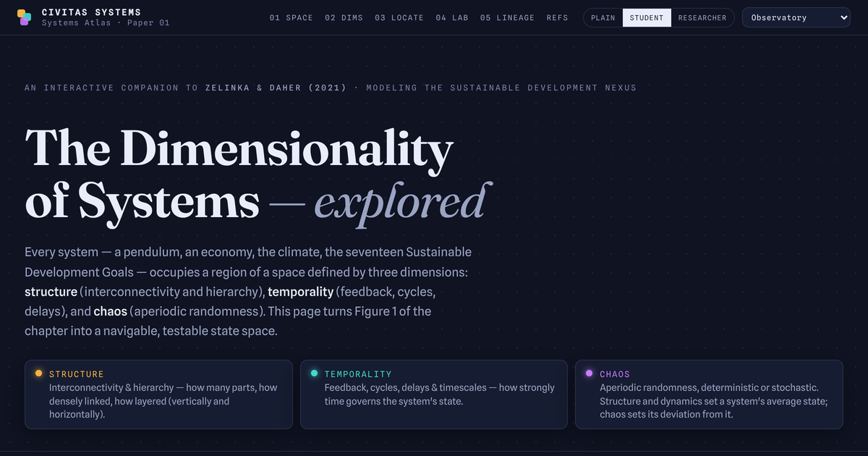Viewport: 868px width, 456px height.
Task: Switch reading level to PLAIN
Action: click(603, 17)
